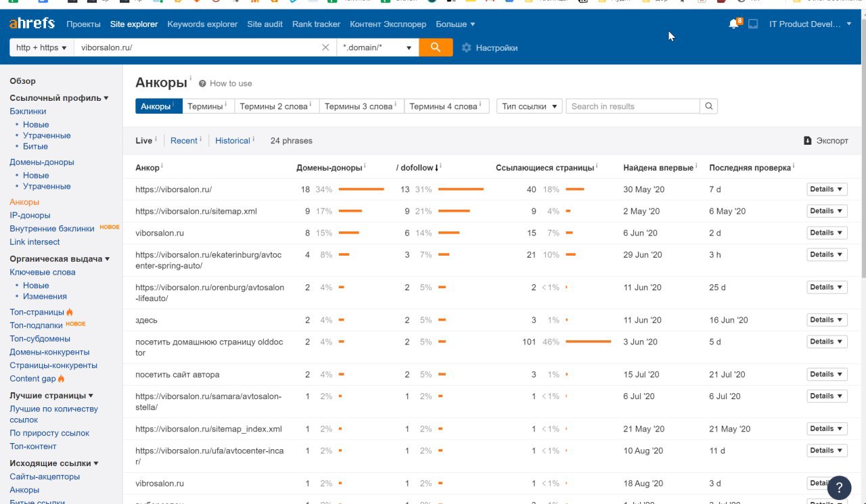This screenshot has width=866, height=504.
Task: Open Тип ссылки filter dropdown
Action: pos(530,106)
